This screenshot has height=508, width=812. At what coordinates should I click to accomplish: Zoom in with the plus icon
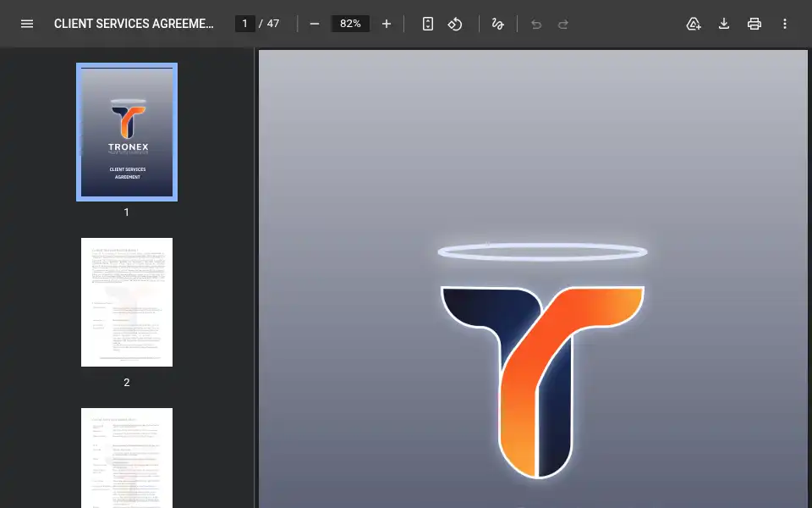387,24
